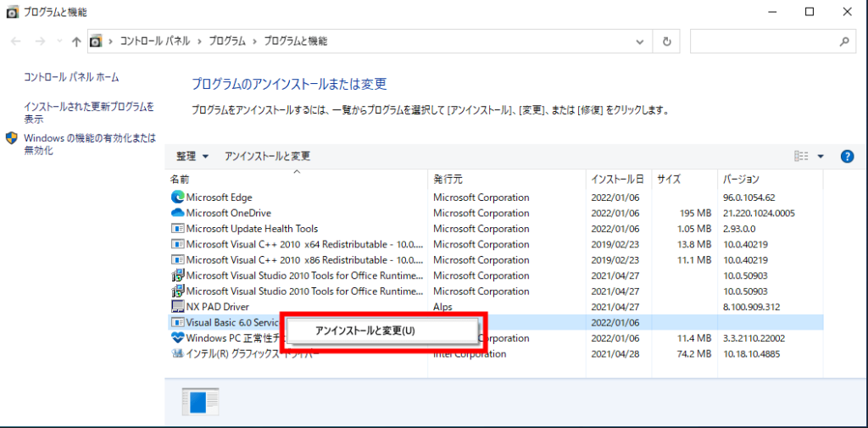The height and width of the screenshot is (428, 868).
Task: Click the search magnifier icon
Action: (x=844, y=42)
